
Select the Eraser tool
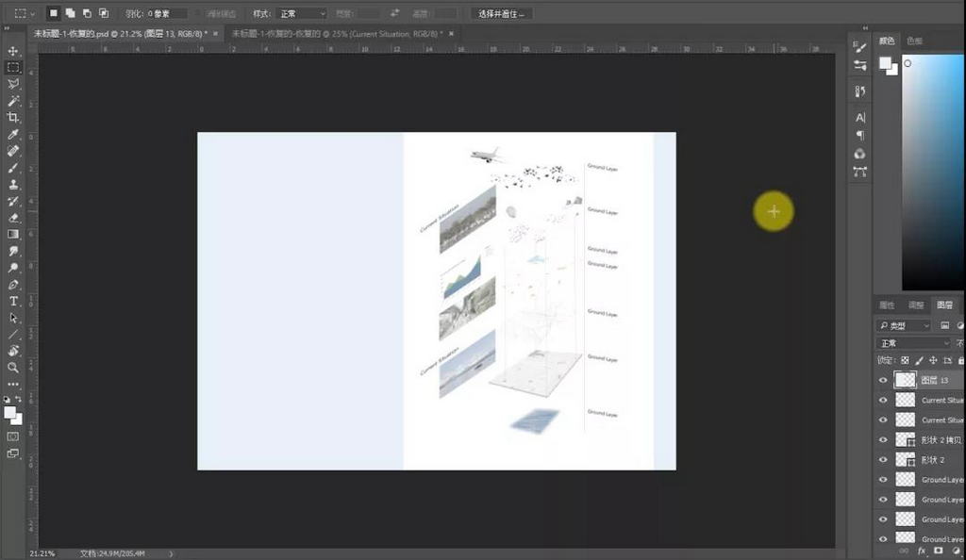tap(13, 218)
